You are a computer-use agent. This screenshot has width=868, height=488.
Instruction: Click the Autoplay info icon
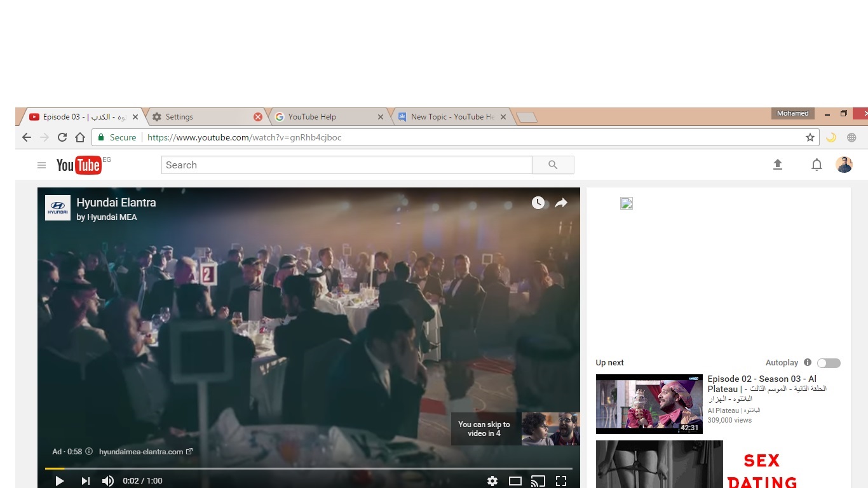click(808, 362)
